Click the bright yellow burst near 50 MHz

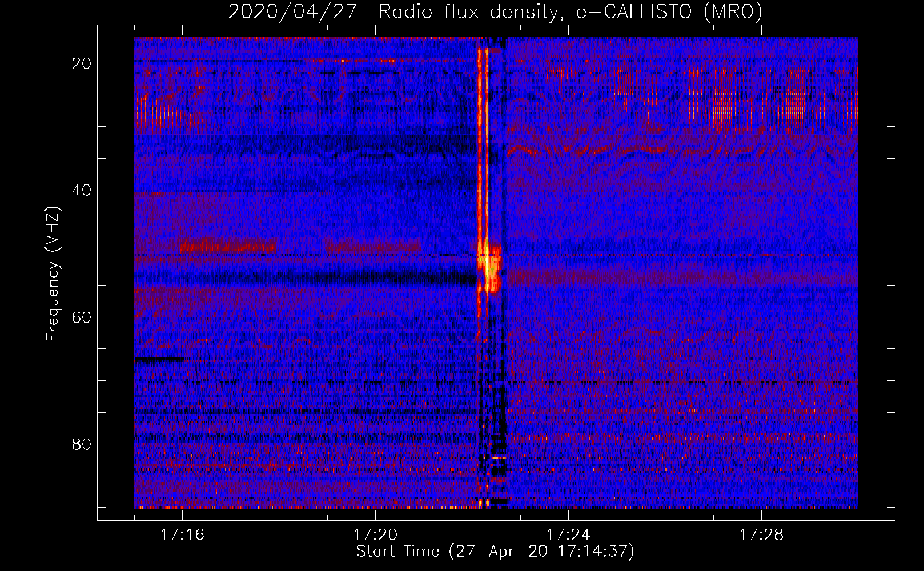click(x=489, y=266)
